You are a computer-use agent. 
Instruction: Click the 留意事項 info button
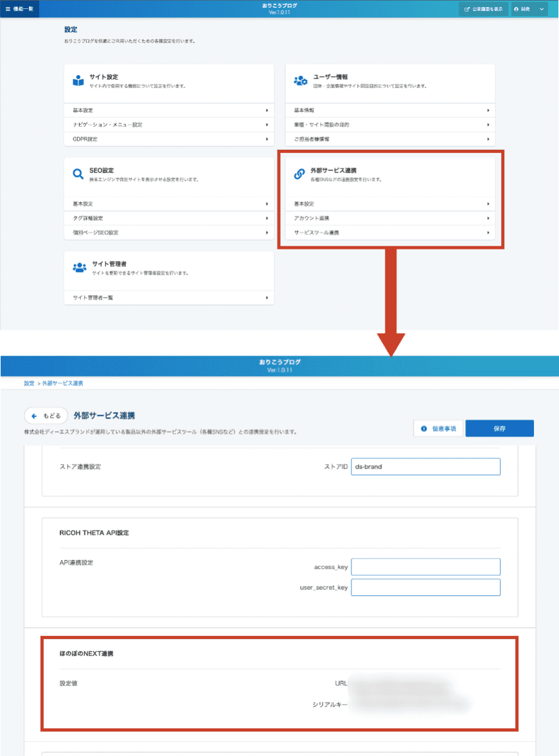coord(438,428)
